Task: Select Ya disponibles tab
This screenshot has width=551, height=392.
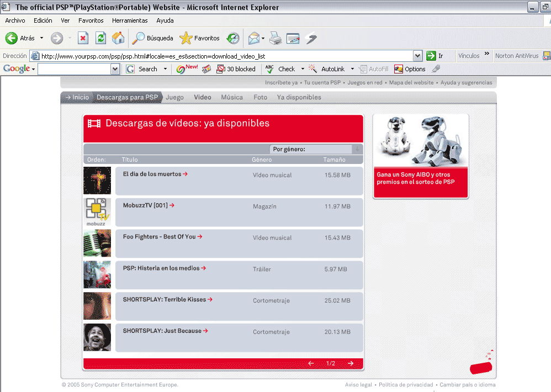Action: pos(299,97)
